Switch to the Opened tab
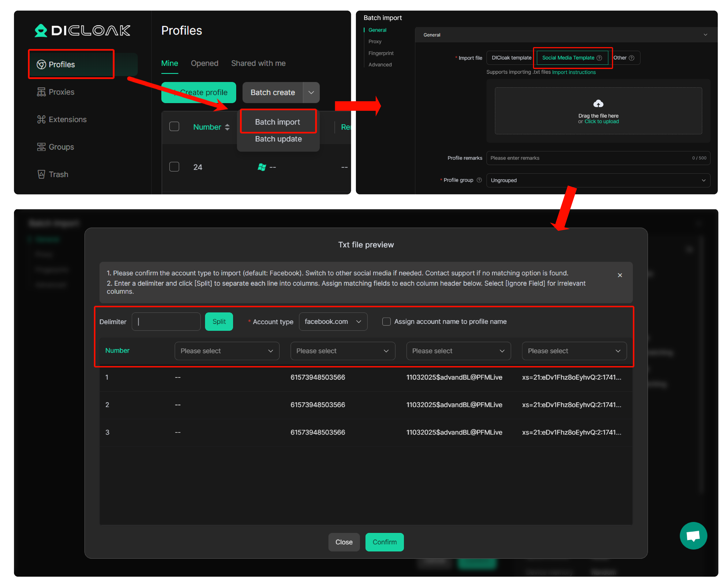728x587 pixels. coord(205,63)
